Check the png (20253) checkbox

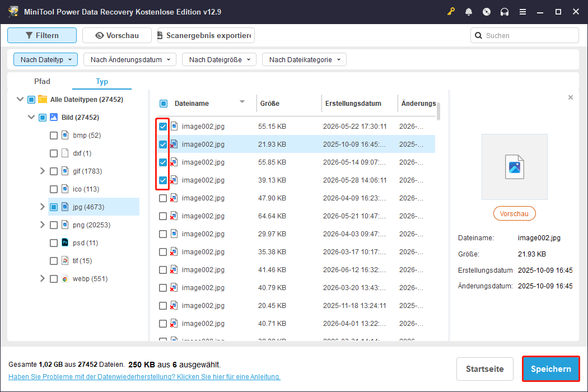[54, 225]
